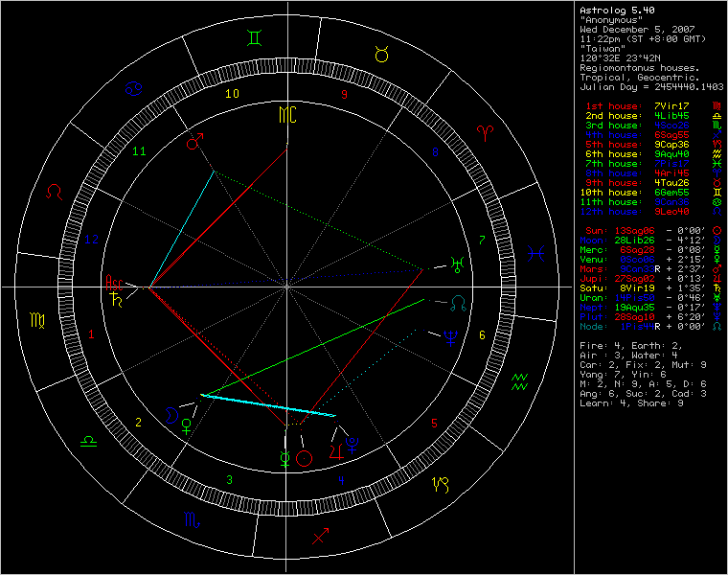This screenshot has height=575, width=728.
Task: Click the 'Sun: 13Sag06' position row
Action: [653, 230]
